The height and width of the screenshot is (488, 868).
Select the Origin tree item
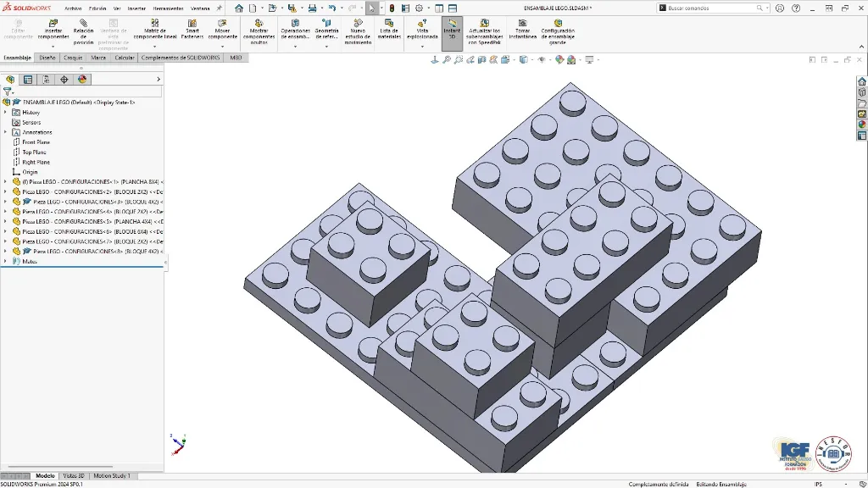coord(30,172)
